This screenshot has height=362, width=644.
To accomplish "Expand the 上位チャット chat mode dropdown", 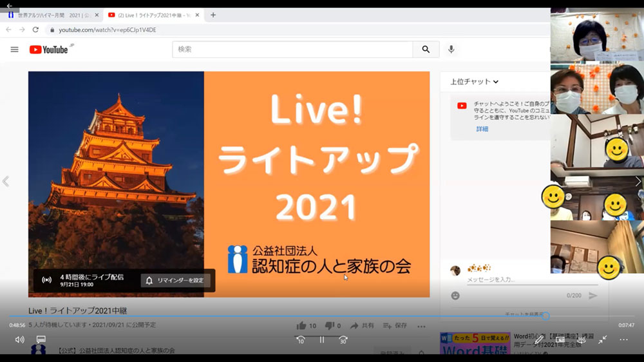I will click(475, 82).
